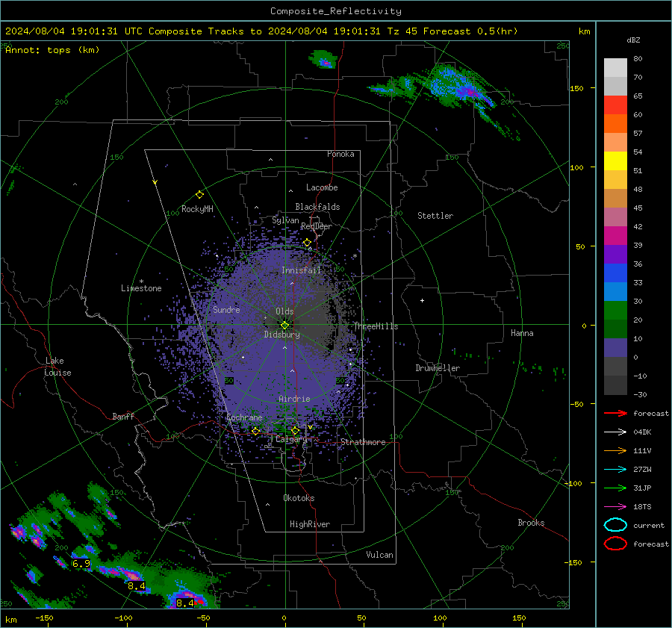Click the red forecast arrow in legend

point(615,413)
